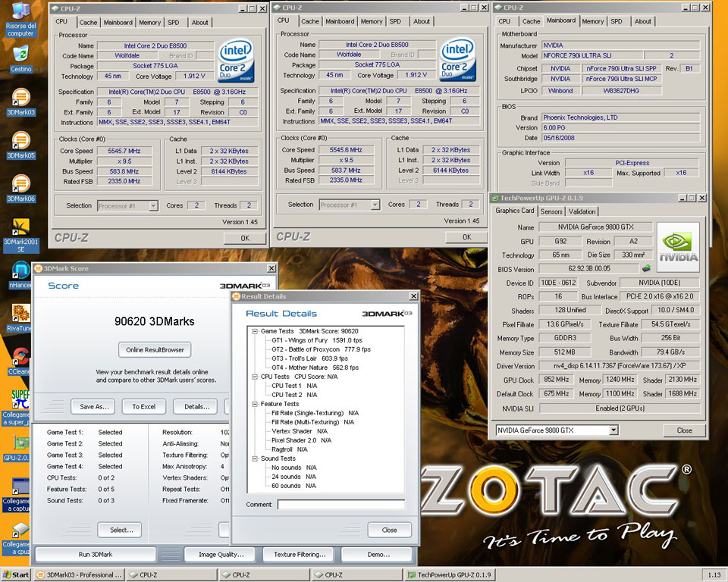
Task: Click the taskbar clock showing 1.13
Action: (x=714, y=575)
